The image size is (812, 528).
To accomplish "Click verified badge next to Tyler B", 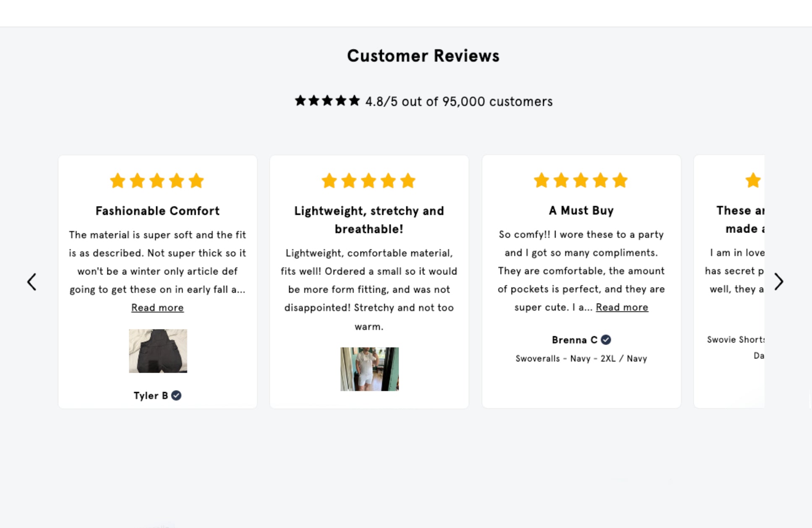I will [x=177, y=395].
